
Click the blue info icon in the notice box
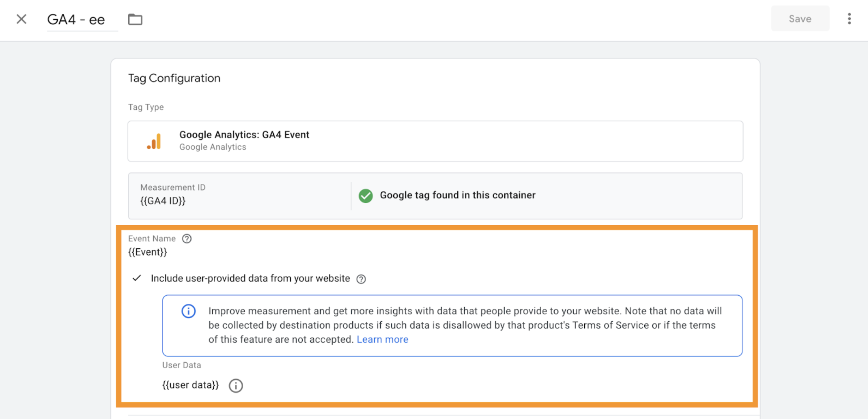[188, 311]
